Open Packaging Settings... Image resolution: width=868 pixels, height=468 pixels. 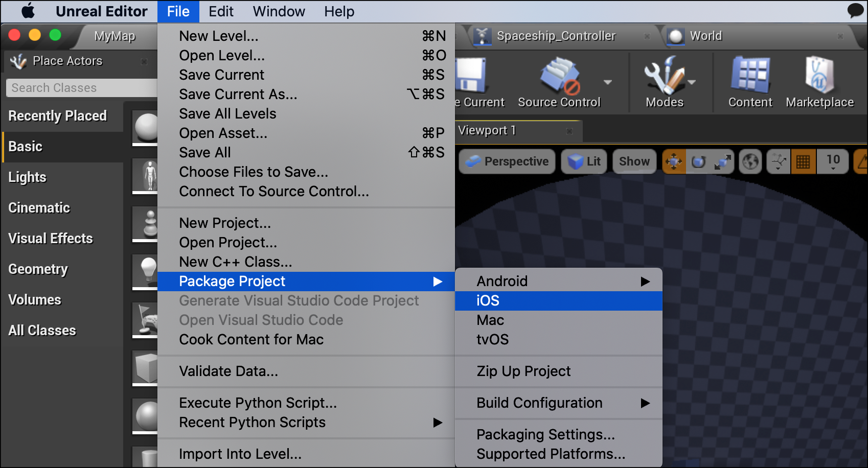(x=559, y=434)
